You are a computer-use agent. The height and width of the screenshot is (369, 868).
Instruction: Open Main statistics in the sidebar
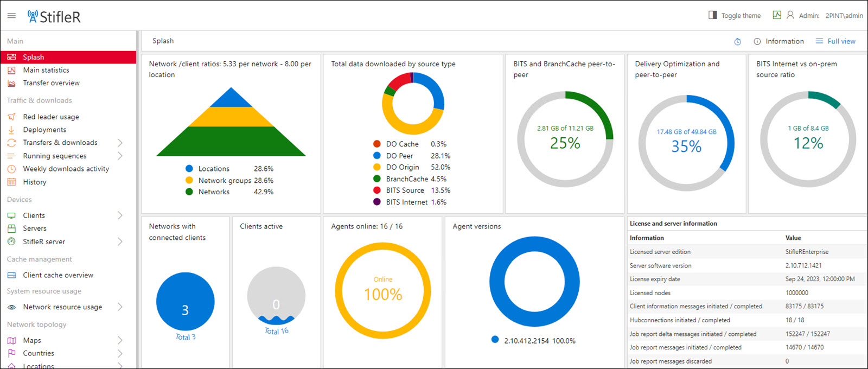click(x=46, y=70)
